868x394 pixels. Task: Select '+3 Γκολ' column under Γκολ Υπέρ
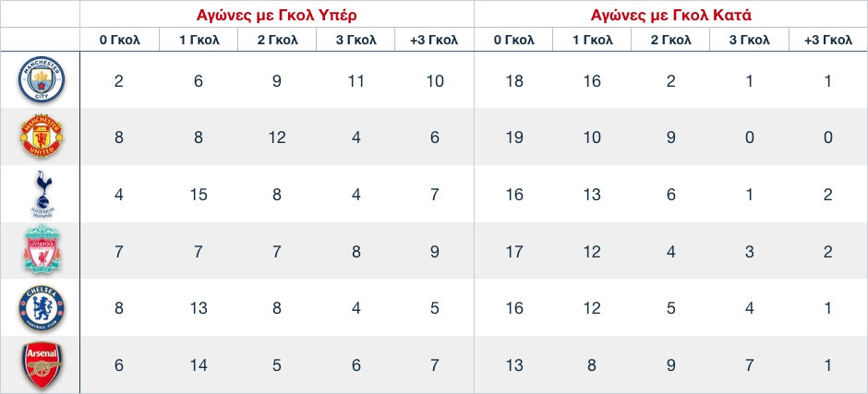(x=435, y=41)
